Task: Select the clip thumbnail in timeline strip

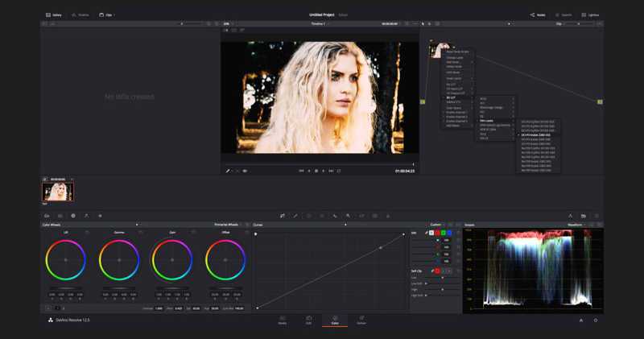Action: click(x=58, y=192)
